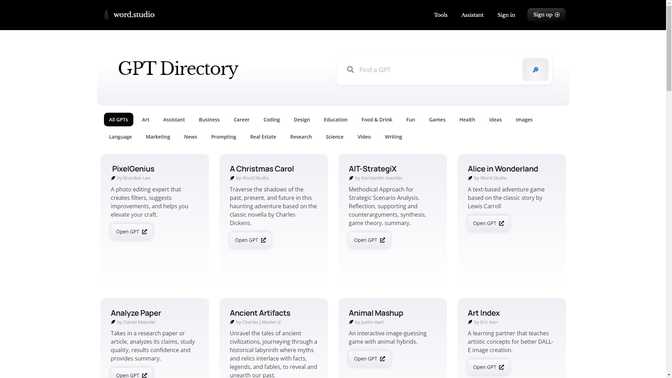Open the Assistant page from header
This screenshot has width=672, height=378.
(472, 15)
